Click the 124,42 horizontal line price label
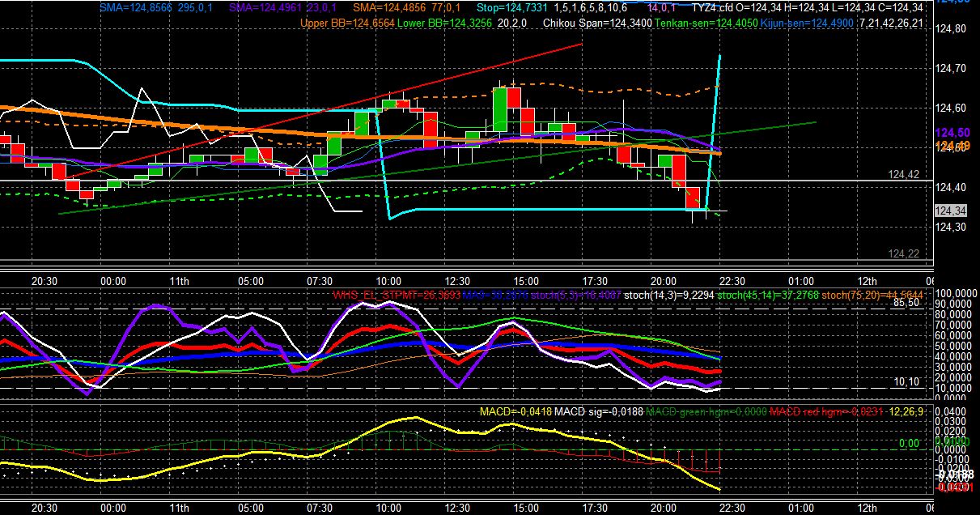980x515 pixels. click(x=903, y=174)
